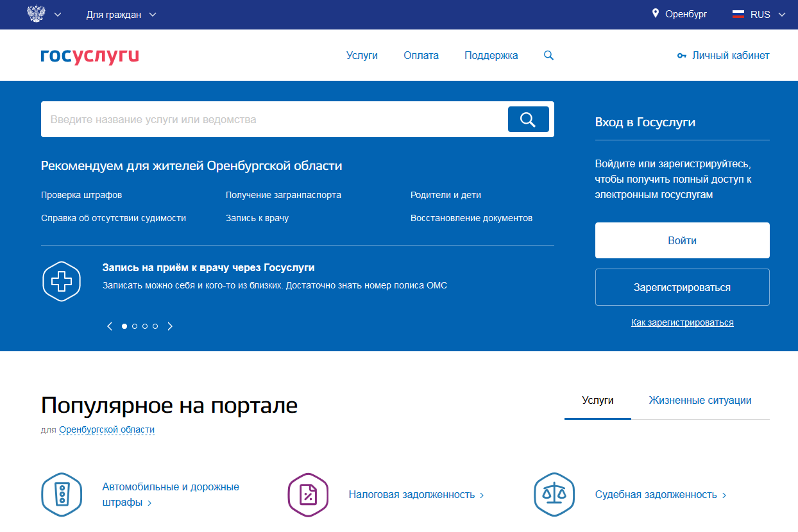Open the Поддержка menu item
Viewport: 798px width, 532px height.
pyautogui.click(x=491, y=56)
